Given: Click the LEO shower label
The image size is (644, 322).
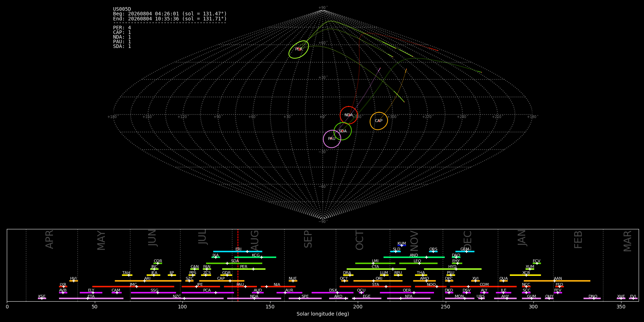Looking at the screenshot, I should [417, 261].
